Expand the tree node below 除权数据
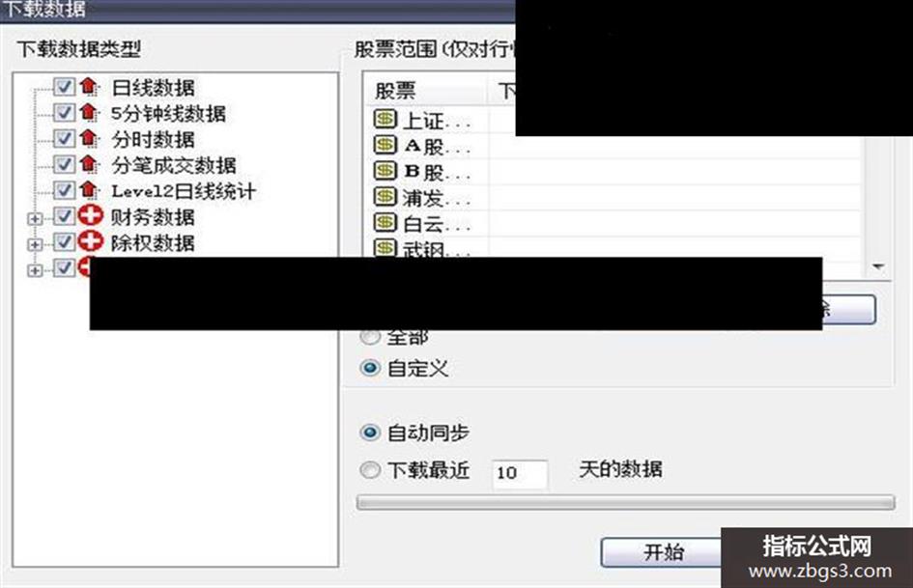Screen dimensions: 913x588 point(35,270)
